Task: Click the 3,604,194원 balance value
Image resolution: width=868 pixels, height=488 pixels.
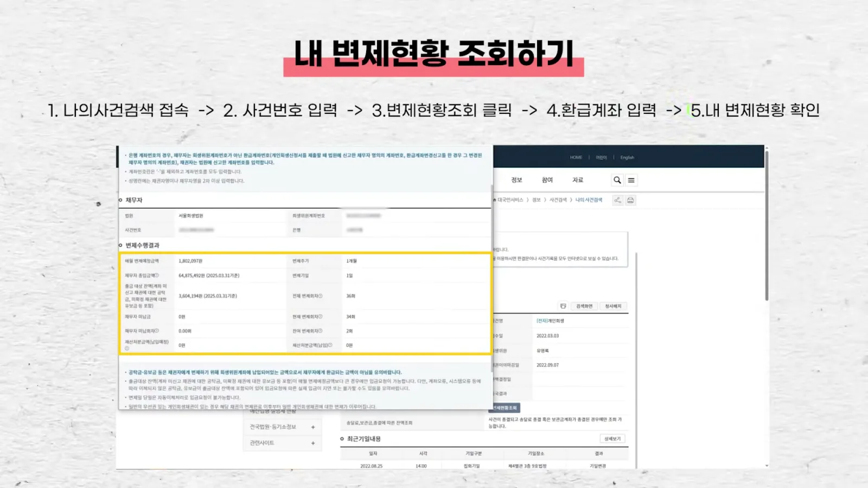Action: [x=208, y=296]
